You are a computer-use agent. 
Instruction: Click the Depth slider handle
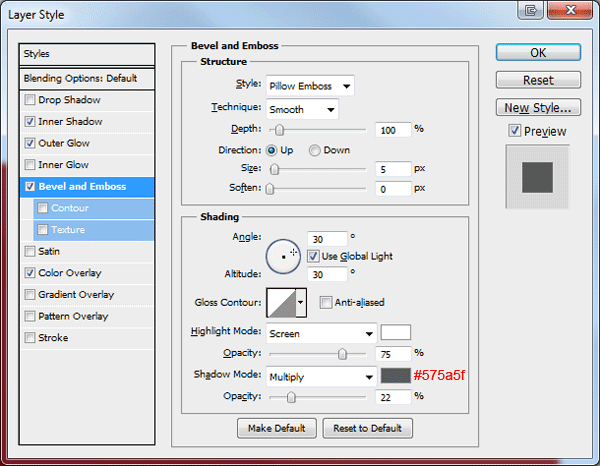click(x=279, y=130)
